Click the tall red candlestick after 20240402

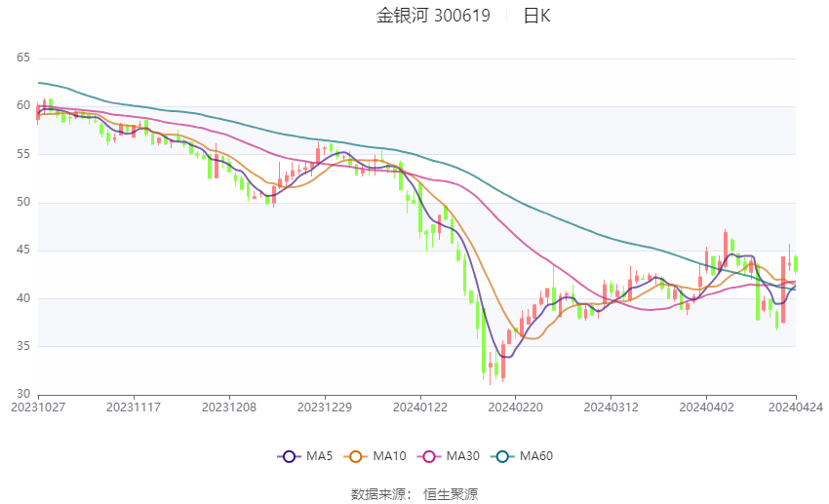point(726,250)
